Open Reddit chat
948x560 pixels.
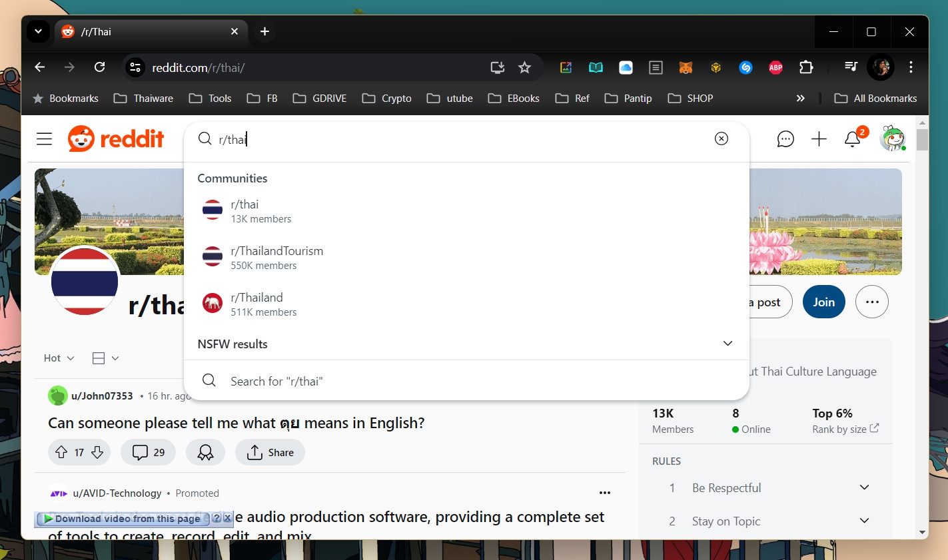[x=785, y=139]
